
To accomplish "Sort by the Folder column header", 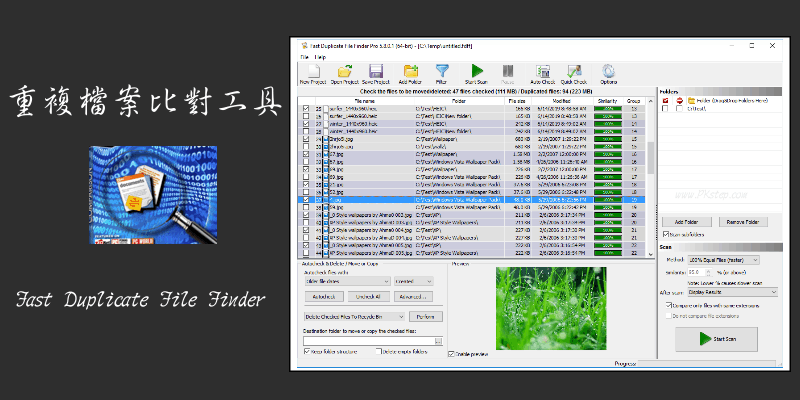I will [460, 101].
